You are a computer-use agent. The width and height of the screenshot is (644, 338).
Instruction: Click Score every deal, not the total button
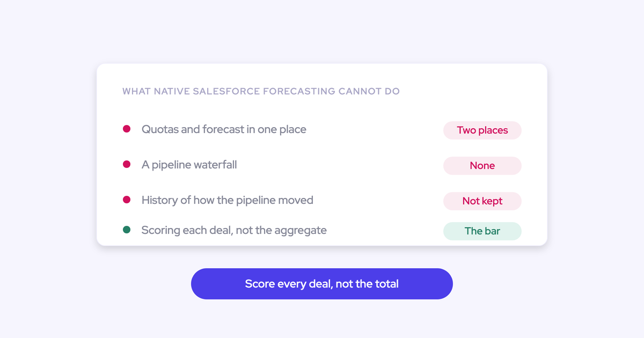pyautogui.click(x=322, y=284)
